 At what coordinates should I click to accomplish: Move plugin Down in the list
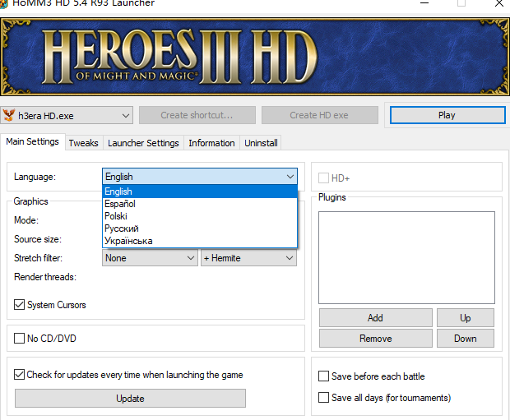click(x=466, y=339)
